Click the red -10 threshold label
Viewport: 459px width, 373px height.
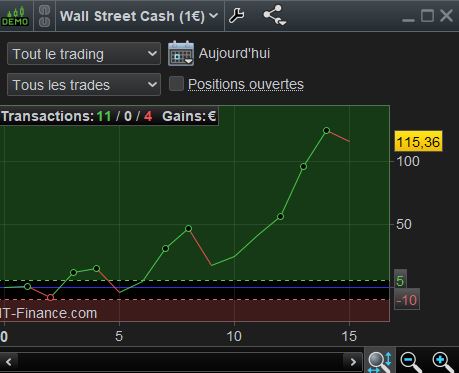pos(407,300)
